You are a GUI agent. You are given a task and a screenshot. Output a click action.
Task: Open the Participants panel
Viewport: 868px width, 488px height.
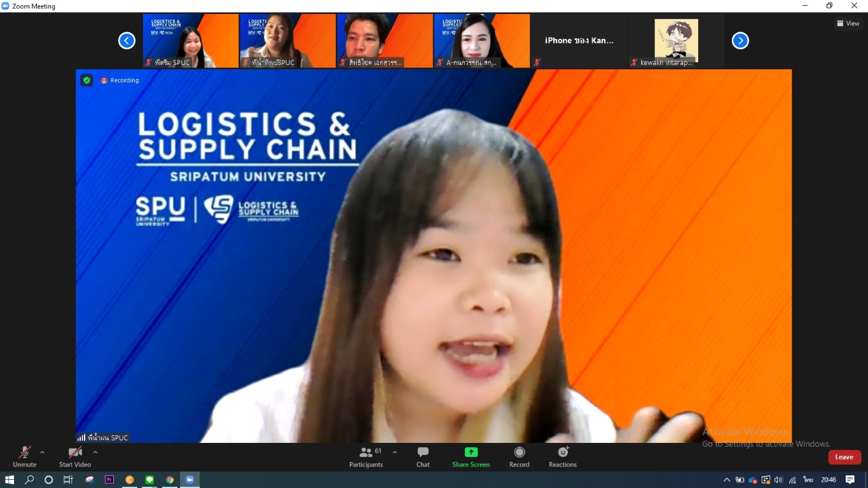click(366, 456)
